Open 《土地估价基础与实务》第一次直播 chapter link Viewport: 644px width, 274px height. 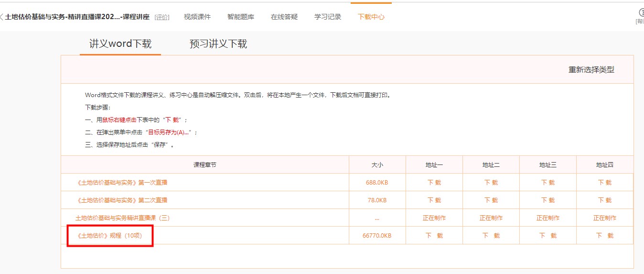(122, 182)
